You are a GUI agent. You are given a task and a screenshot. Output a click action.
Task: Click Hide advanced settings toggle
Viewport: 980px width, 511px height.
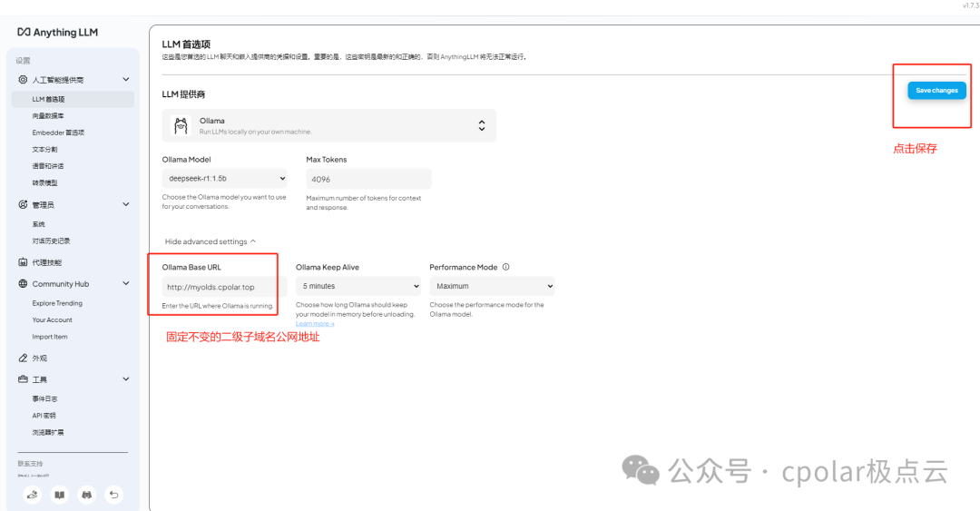click(x=210, y=241)
